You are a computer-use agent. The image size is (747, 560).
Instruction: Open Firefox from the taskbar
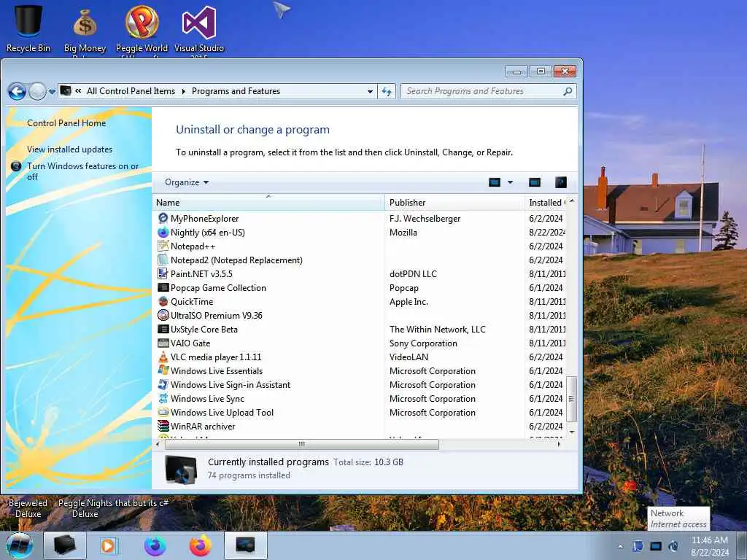pos(201,545)
